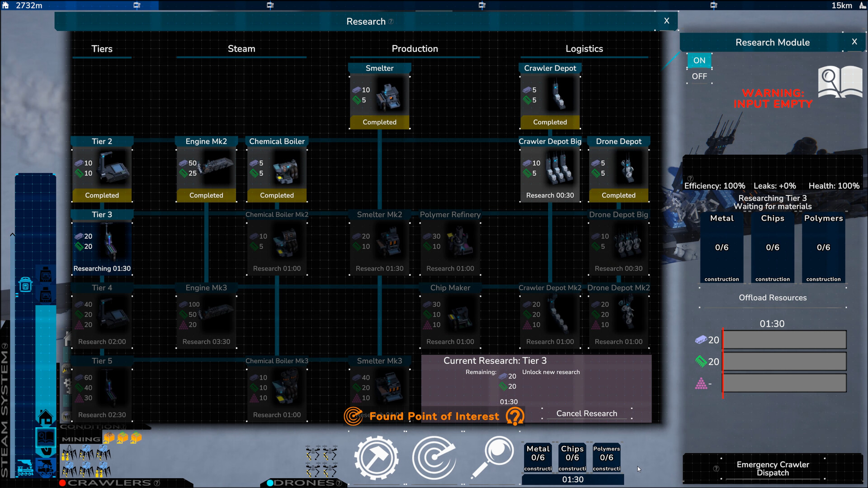Click the magnifying glass search icon
Screen dimensions: 868x488
tap(493, 456)
